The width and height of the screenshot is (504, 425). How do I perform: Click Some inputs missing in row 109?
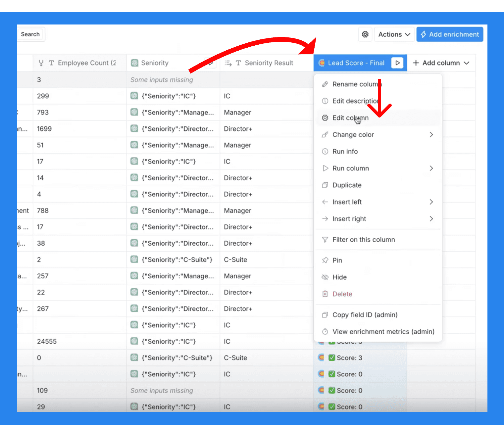pyautogui.click(x=173, y=391)
